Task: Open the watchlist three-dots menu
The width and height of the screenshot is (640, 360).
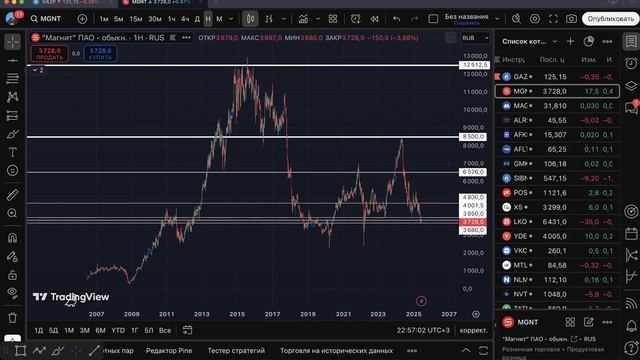Action: pyautogui.click(x=607, y=41)
